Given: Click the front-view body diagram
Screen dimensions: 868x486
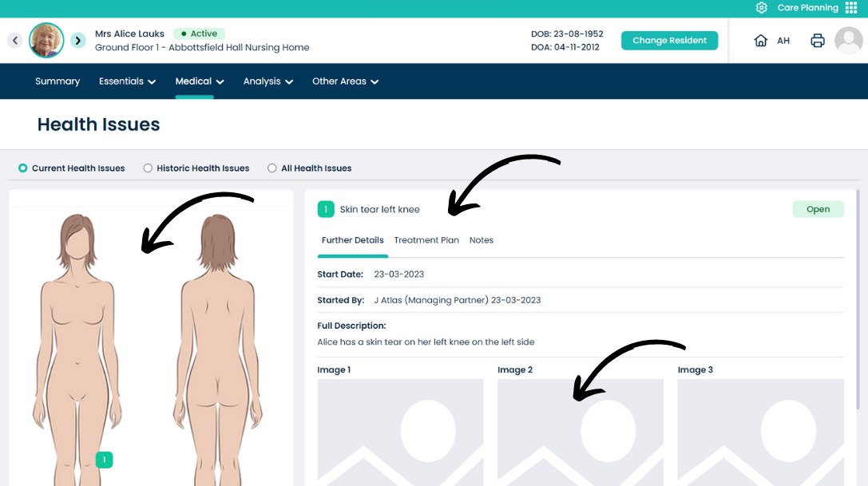Looking at the screenshot, I should click(77, 350).
